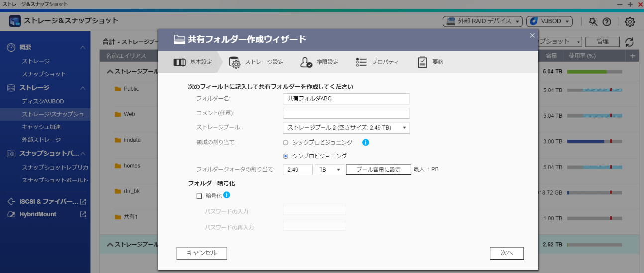Select the シンプロビジョニング radio button
The height and width of the screenshot is (273, 644).
[x=286, y=156]
